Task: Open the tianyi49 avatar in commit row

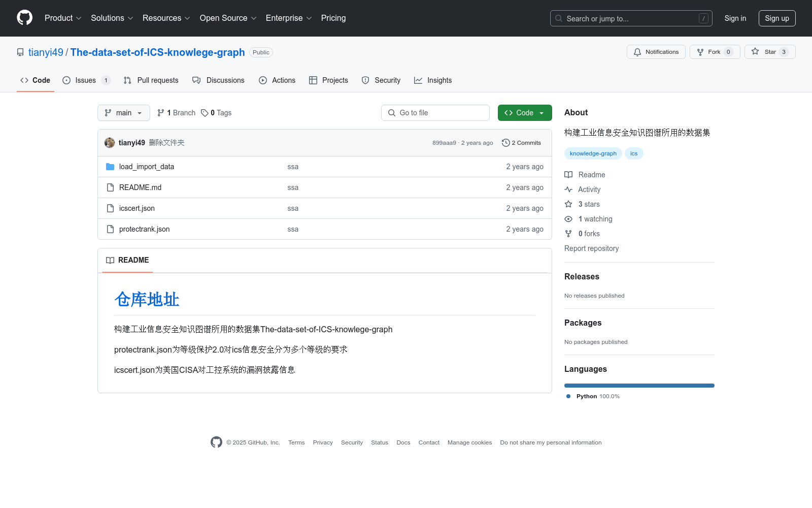Action: pyautogui.click(x=110, y=143)
